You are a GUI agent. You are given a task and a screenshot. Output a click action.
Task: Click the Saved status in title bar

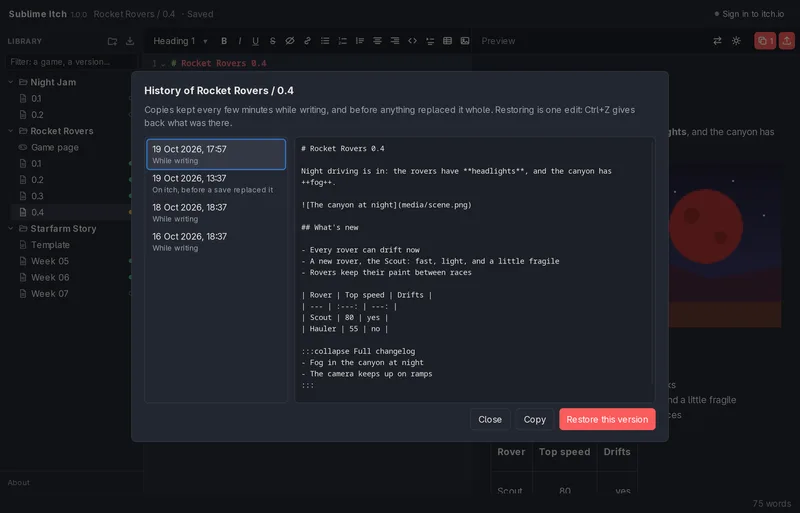[x=200, y=14]
